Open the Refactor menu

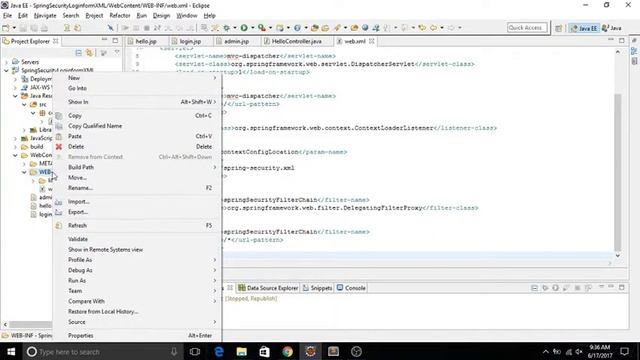coord(120,16)
